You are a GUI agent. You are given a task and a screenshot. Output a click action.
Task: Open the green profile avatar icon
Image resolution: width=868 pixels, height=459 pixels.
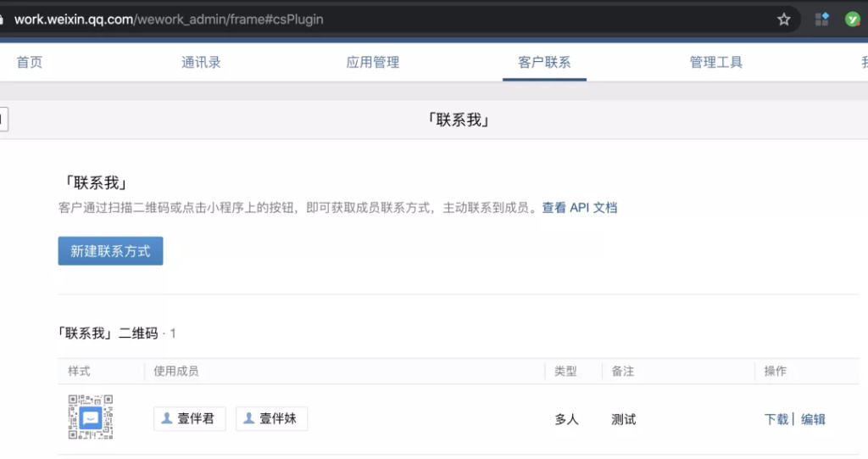(x=853, y=20)
